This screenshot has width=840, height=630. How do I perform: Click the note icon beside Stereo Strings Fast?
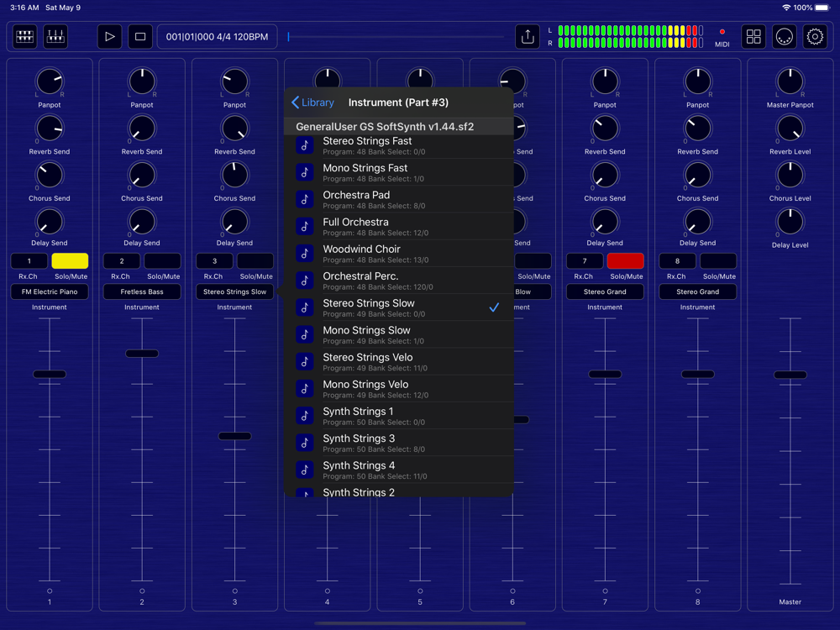tap(305, 144)
